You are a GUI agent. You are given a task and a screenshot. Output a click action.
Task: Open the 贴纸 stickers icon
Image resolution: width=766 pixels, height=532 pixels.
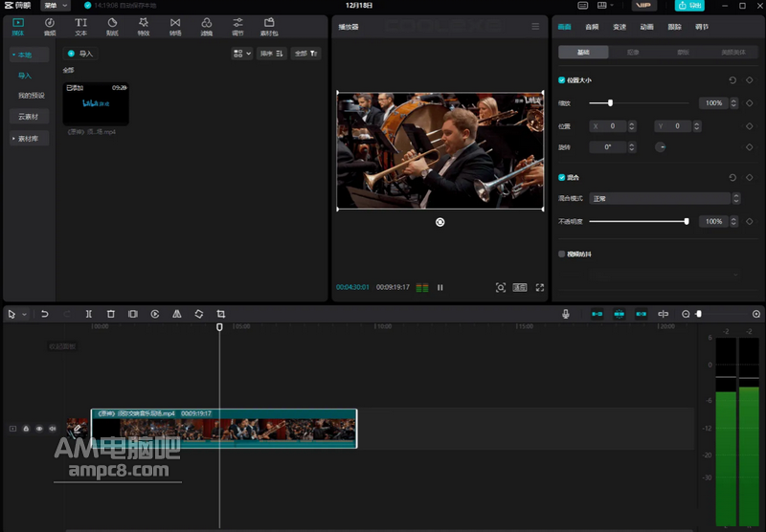(x=112, y=27)
